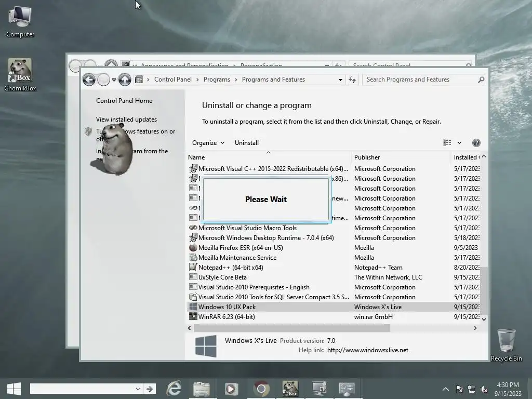Open the Organize menu

208,143
